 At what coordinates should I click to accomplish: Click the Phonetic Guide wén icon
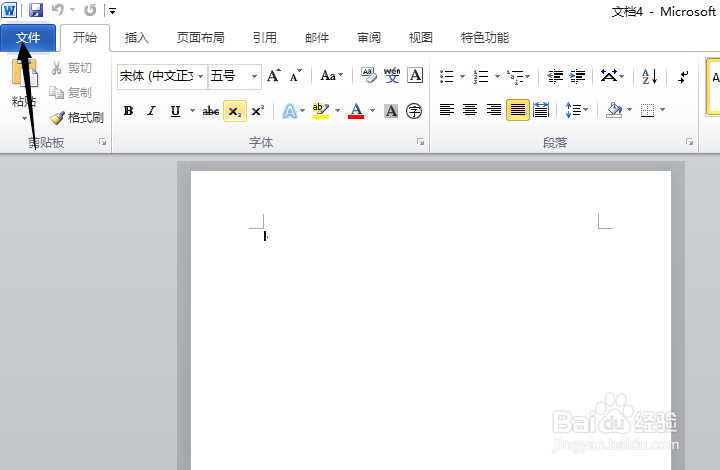[x=392, y=75]
